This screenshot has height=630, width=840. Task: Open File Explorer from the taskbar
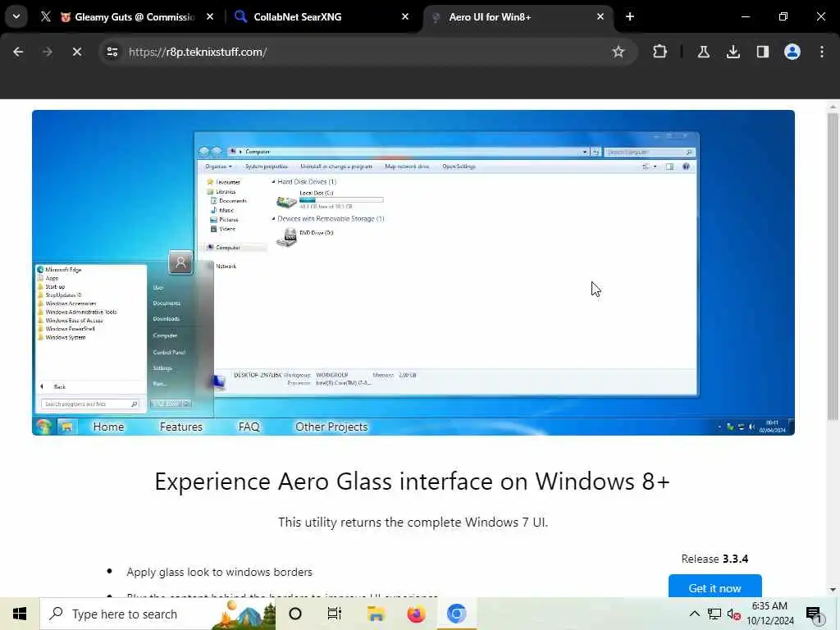click(376, 614)
